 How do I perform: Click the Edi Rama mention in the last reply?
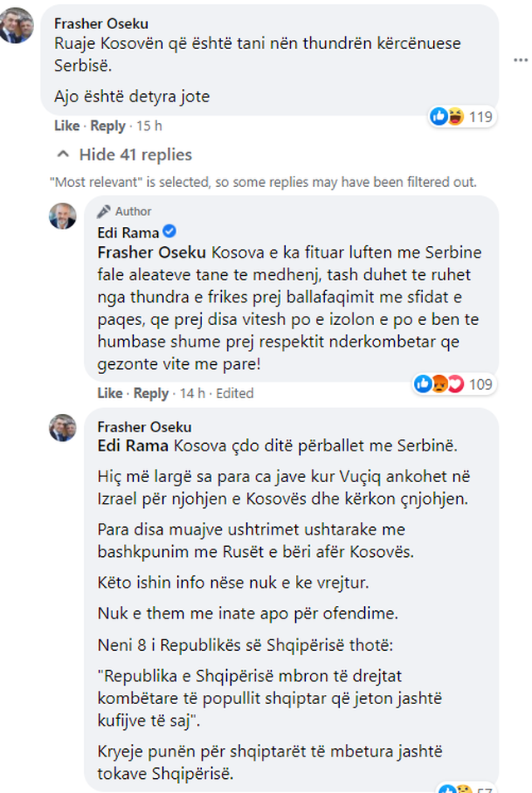pyautogui.click(x=133, y=446)
